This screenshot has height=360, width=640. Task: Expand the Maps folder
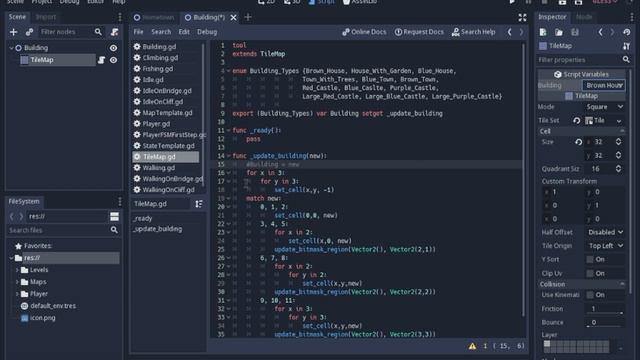(x=17, y=282)
